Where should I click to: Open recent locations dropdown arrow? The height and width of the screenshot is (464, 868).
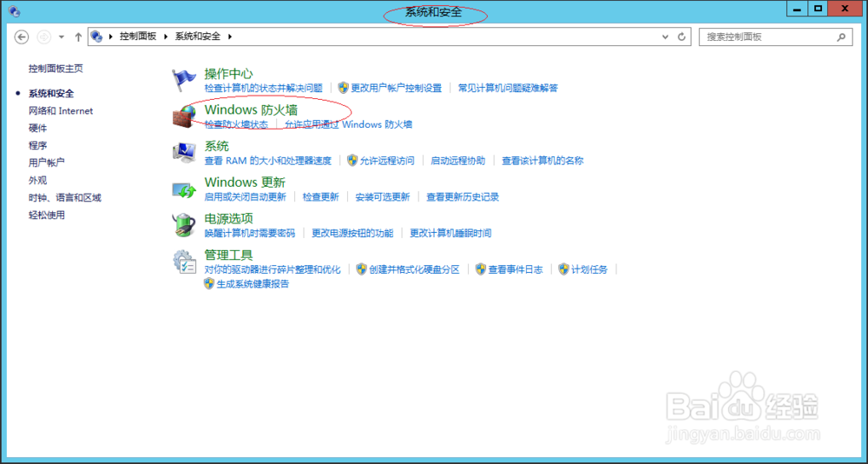62,36
